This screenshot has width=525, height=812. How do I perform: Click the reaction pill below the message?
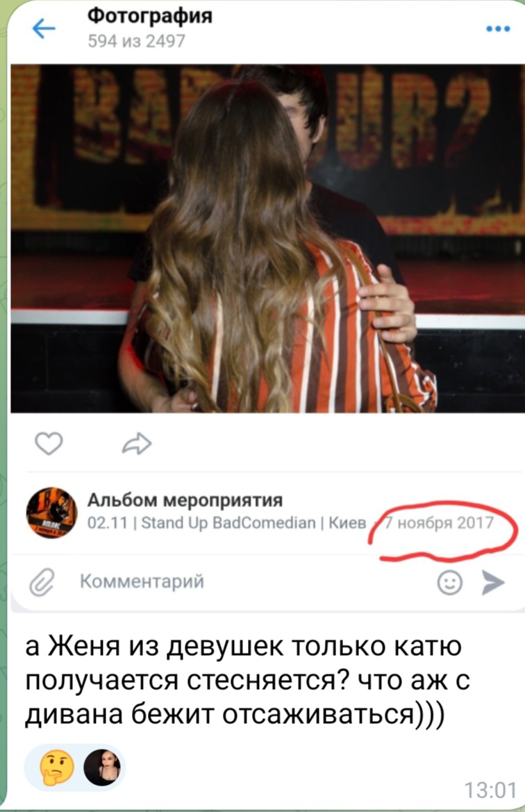click(x=76, y=768)
